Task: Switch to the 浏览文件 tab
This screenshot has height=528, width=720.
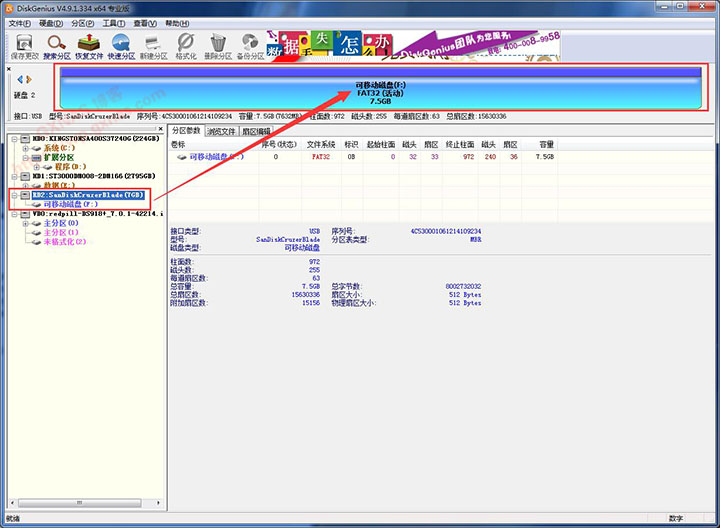Action: 221,131
